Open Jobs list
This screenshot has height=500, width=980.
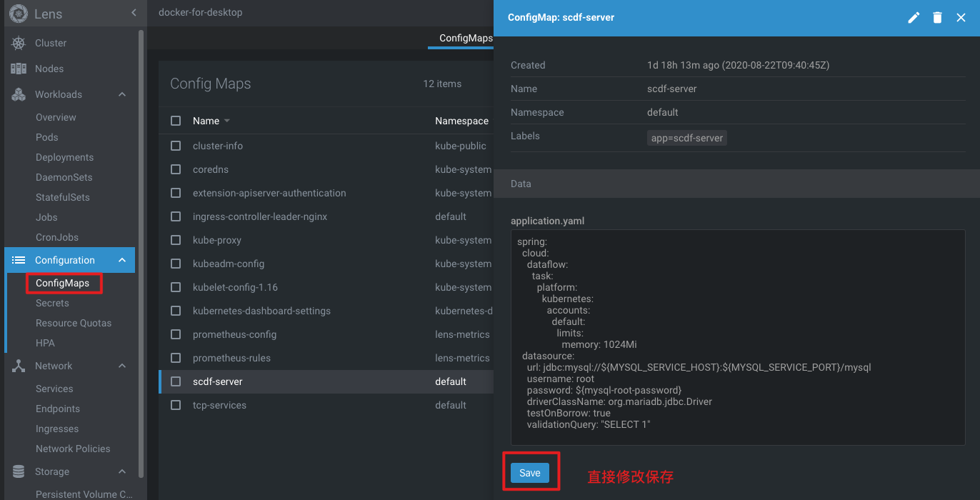tap(46, 217)
